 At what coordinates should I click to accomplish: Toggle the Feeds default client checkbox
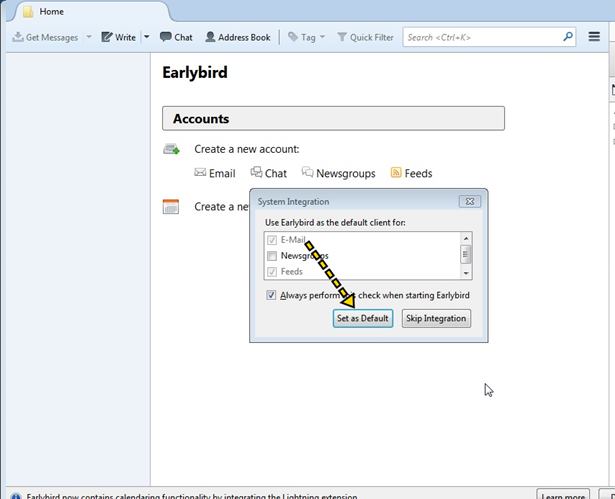[271, 271]
